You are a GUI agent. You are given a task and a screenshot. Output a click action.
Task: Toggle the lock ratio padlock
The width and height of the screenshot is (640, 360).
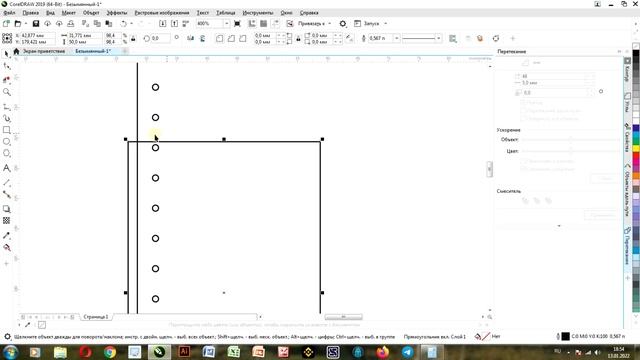(133, 39)
